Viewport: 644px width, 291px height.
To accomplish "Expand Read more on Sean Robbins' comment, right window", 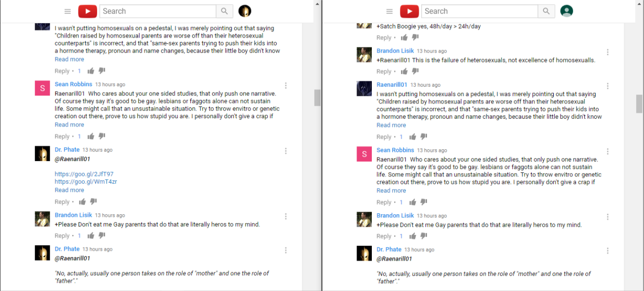I will tap(392, 191).
